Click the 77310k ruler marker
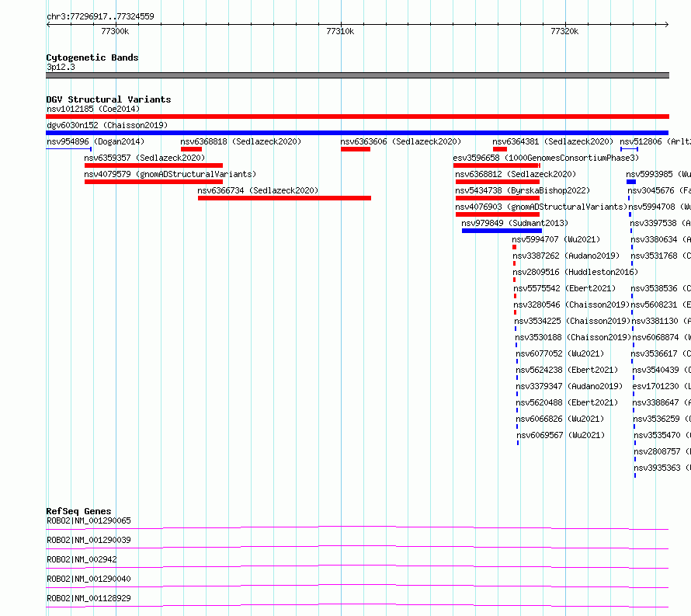691x616 pixels. pyautogui.click(x=340, y=31)
